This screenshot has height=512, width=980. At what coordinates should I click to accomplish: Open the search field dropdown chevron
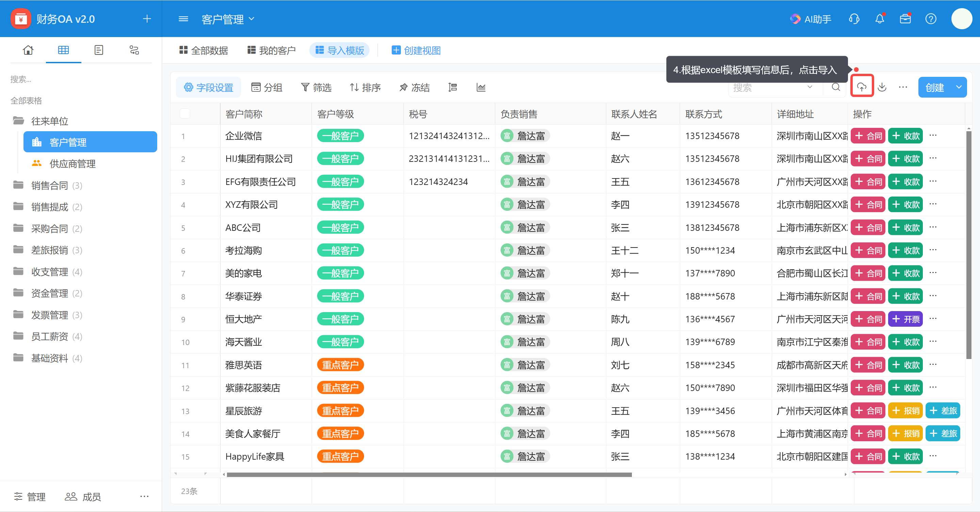click(x=810, y=87)
